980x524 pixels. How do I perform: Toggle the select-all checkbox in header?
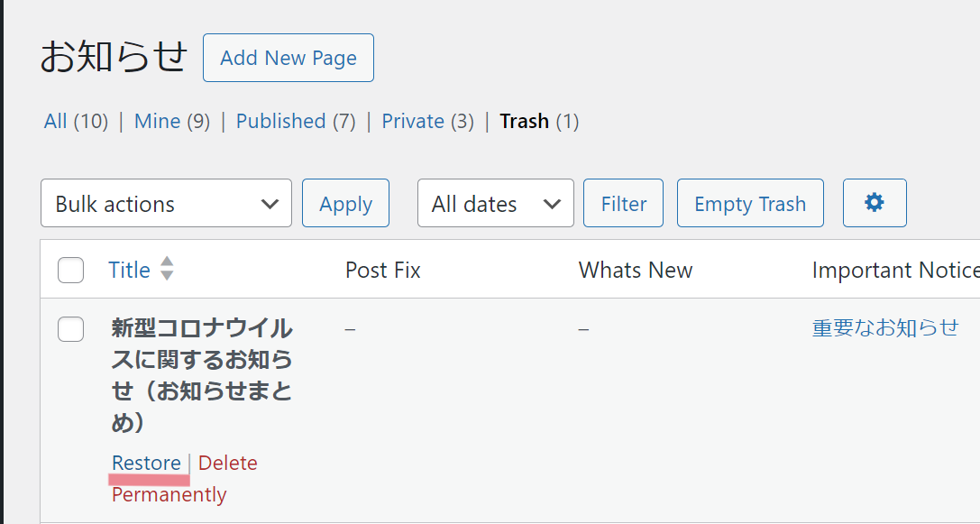pyautogui.click(x=70, y=271)
